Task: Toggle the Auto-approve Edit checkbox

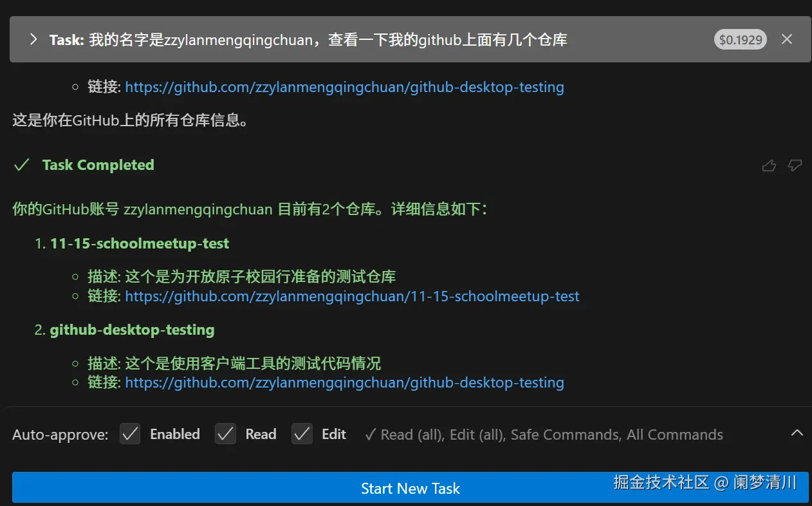Action: pyautogui.click(x=302, y=435)
